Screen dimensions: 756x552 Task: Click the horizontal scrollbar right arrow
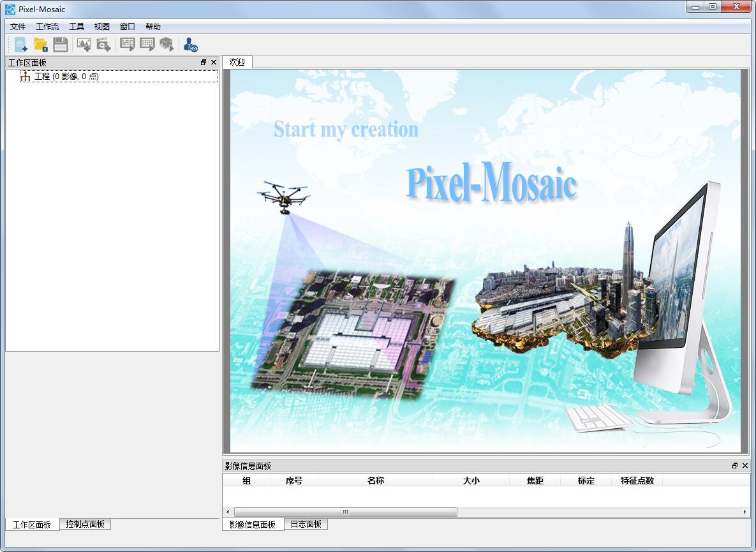[x=745, y=512]
